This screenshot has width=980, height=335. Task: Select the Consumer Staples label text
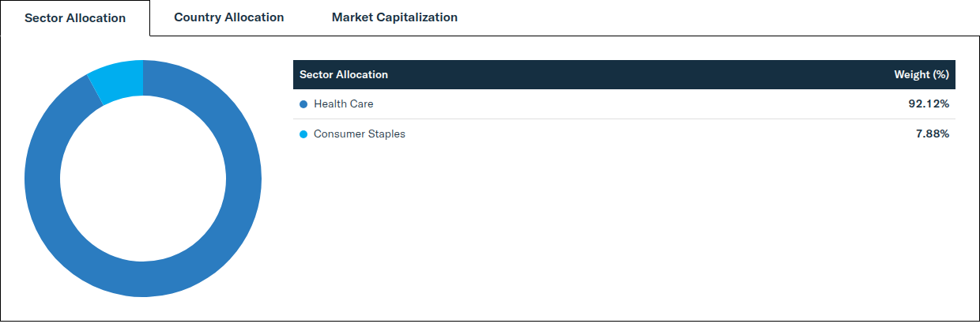click(360, 134)
